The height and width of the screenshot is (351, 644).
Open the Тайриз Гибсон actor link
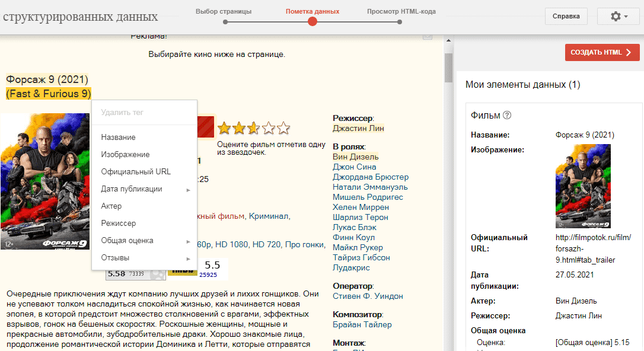(x=361, y=257)
